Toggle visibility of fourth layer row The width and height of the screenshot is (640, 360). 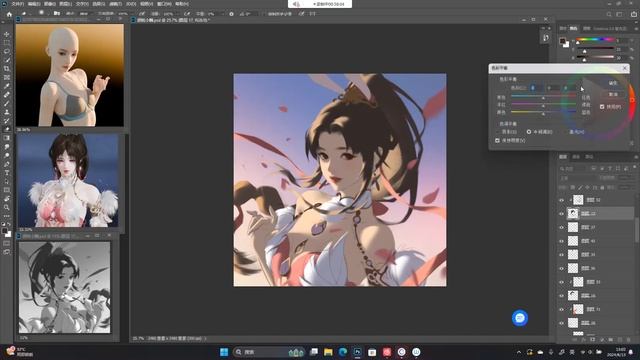[x=561, y=241]
